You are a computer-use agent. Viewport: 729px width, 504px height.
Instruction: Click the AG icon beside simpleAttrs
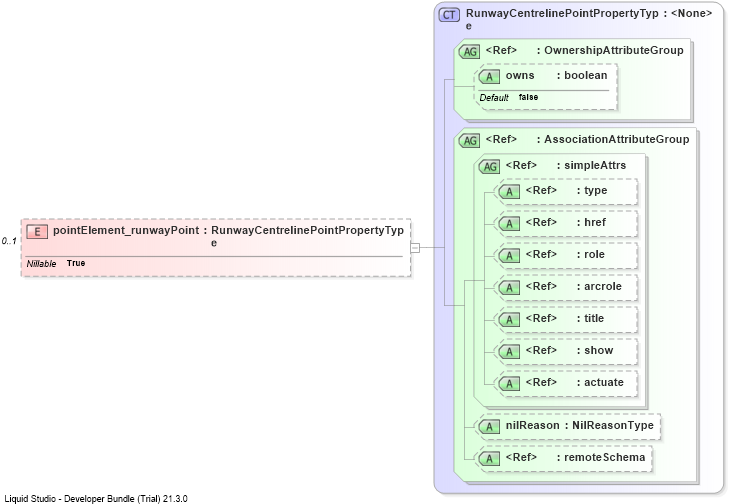pos(490,166)
